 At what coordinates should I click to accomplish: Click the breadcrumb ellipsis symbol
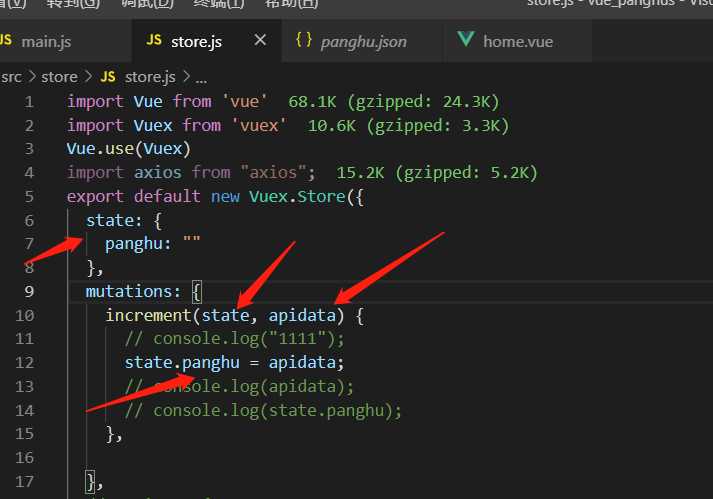pyautogui.click(x=201, y=79)
